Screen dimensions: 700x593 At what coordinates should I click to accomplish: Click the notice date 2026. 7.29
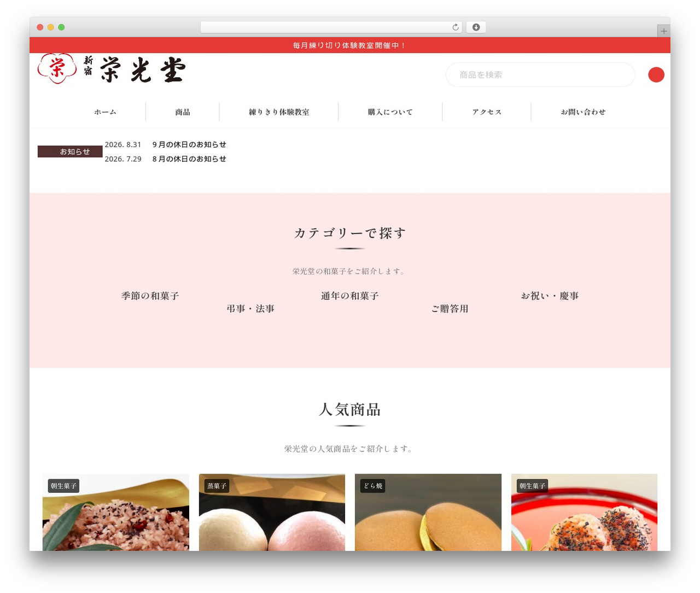pyautogui.click(x=123, y=159)
